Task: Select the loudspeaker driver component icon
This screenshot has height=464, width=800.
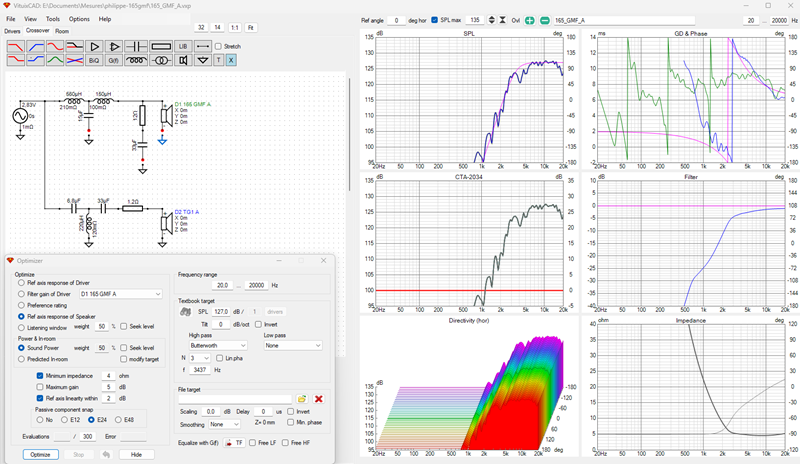Action: 183,60
